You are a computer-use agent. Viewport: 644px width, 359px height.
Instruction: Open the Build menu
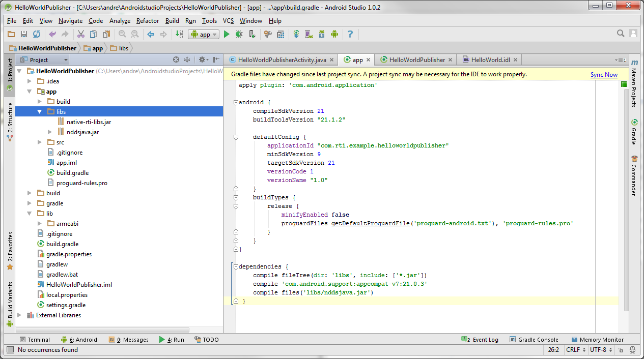point(172,21)
